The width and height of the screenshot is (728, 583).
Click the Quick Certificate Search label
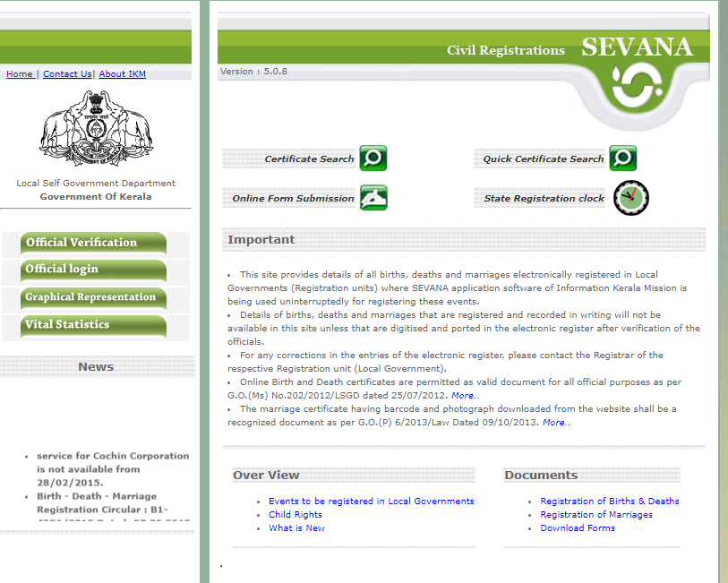pos(544,159)
